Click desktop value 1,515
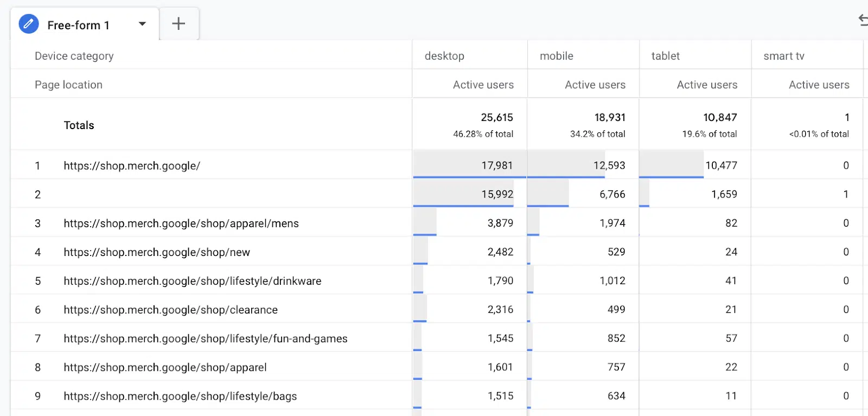Image resolution: width=868 pixels, height=416 pixels. pos(500,395)
